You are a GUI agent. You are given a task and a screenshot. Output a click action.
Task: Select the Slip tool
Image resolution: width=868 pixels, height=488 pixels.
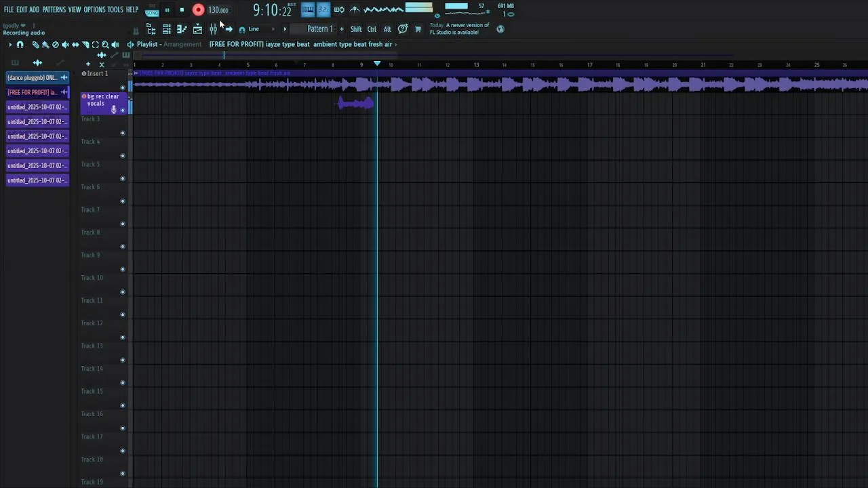75,44
